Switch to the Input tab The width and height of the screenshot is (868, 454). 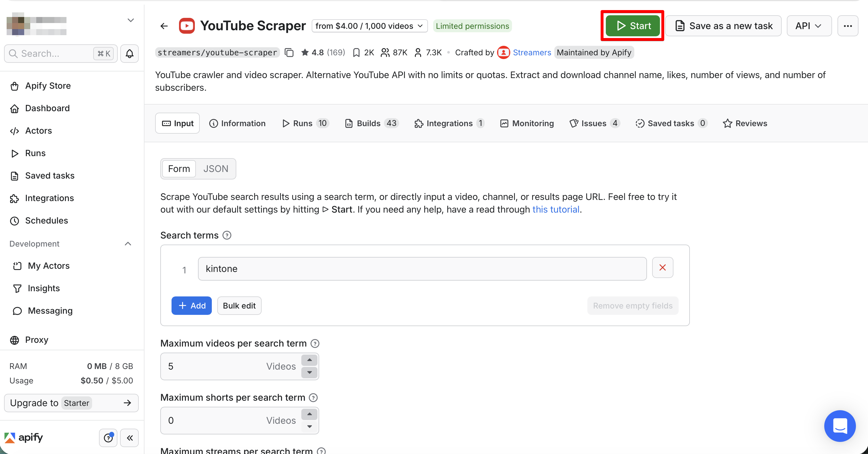(x=178, y=123)
